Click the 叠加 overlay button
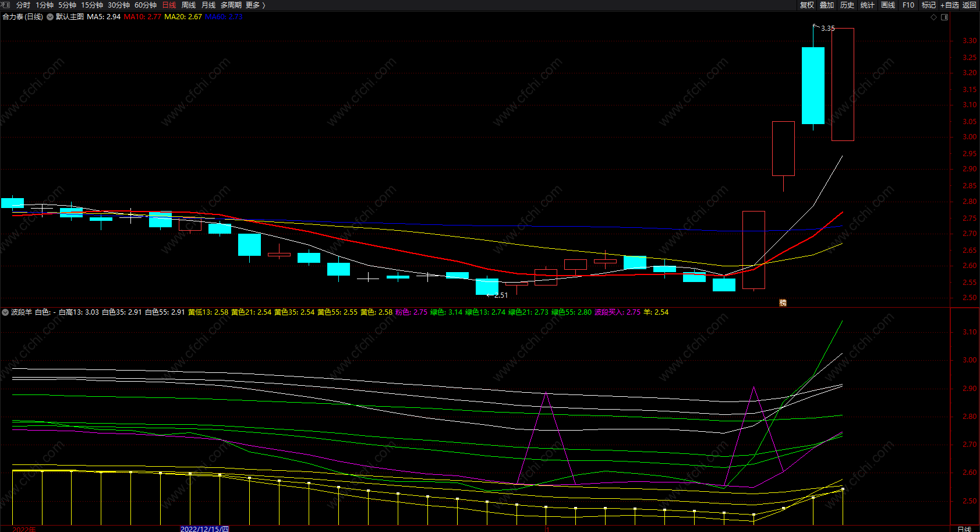 827,5
